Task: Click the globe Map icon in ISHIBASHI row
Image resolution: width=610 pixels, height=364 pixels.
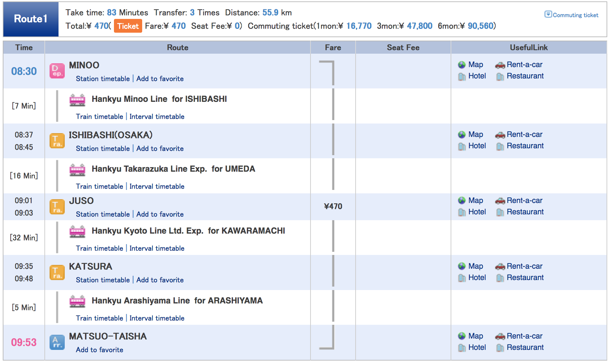Action: [462, 135]
